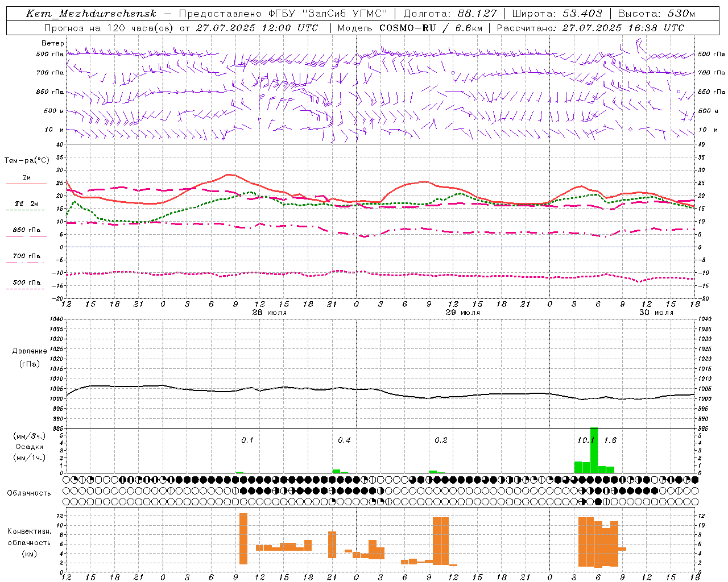Click the elevation text Высота: 530м
Image resolution: width=728 pixels, height=582 pixels.
(x=656, y=14)
